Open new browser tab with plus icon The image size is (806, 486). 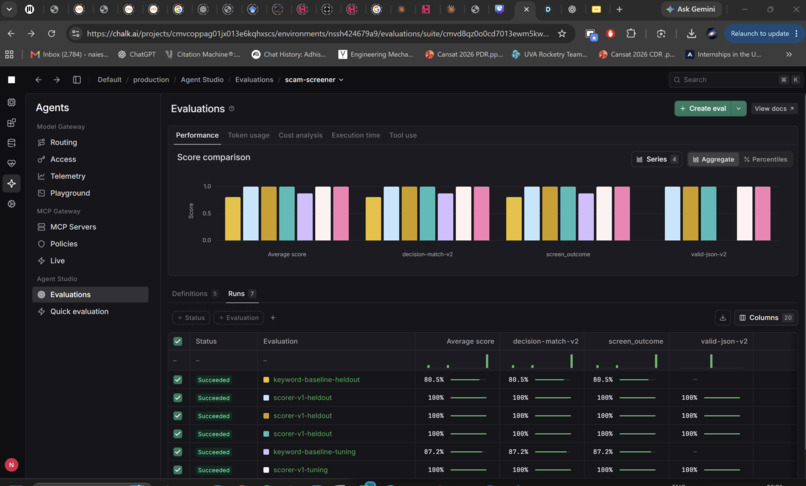click(x=619, y=9)
